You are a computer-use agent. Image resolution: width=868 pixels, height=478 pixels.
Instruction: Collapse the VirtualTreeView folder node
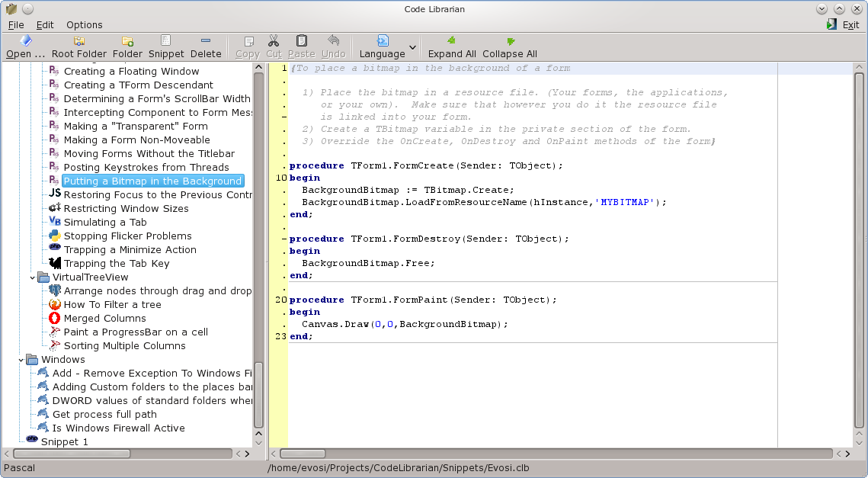tap(33, 277)
